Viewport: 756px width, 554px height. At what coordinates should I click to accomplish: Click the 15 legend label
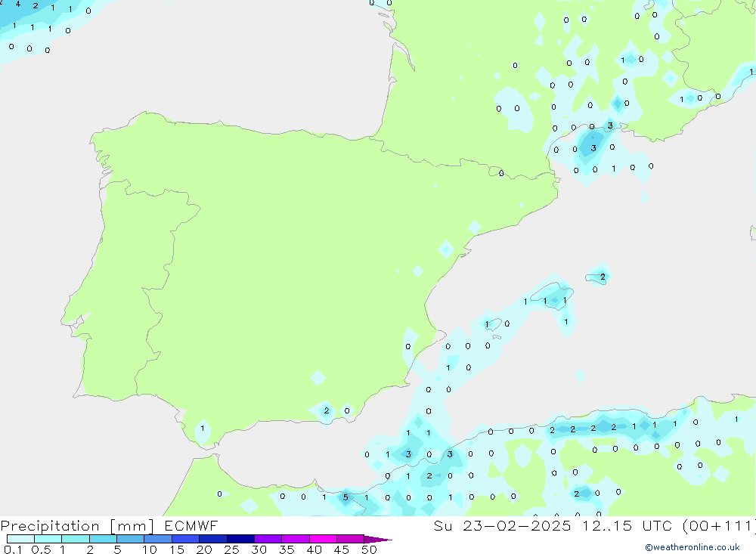coord(177,549)
